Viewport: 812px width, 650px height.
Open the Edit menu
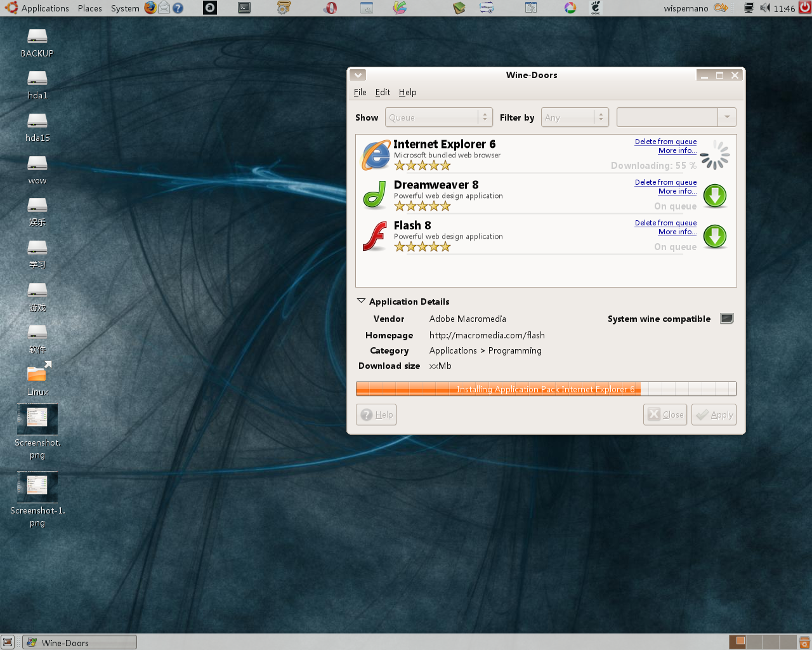point(383,92)
